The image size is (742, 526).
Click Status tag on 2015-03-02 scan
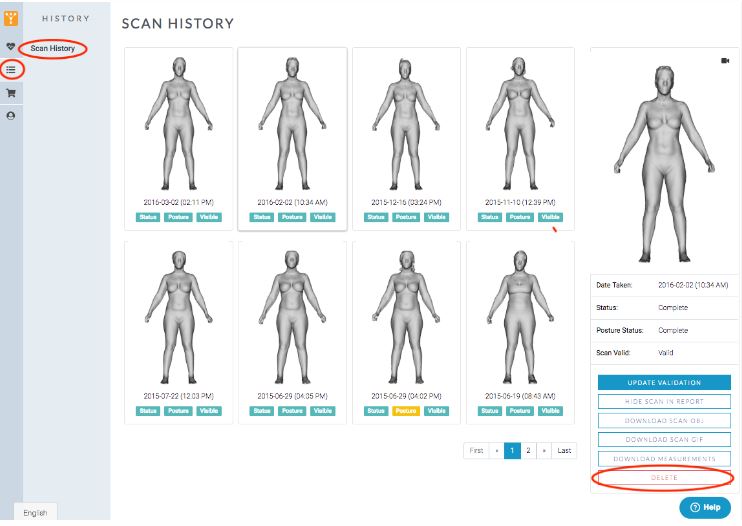148,217
